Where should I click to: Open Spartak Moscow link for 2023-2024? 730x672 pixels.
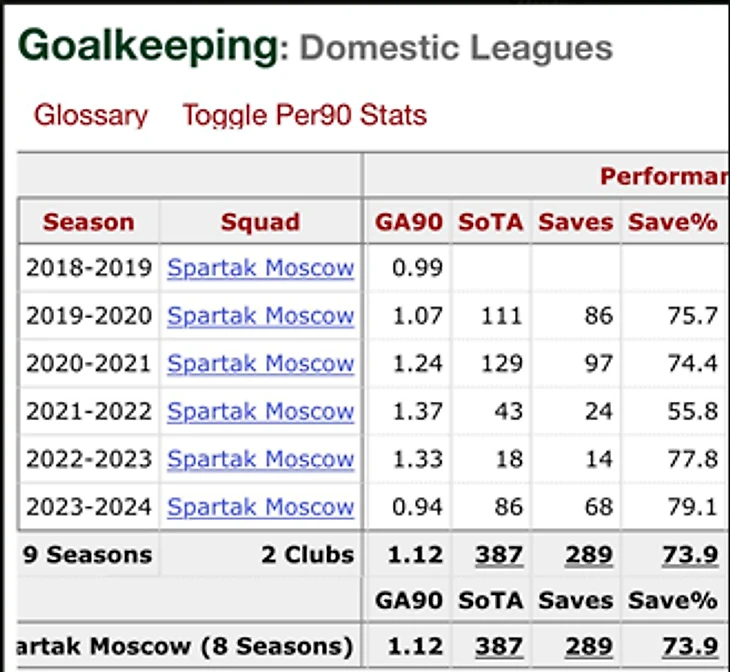[260, 507]
